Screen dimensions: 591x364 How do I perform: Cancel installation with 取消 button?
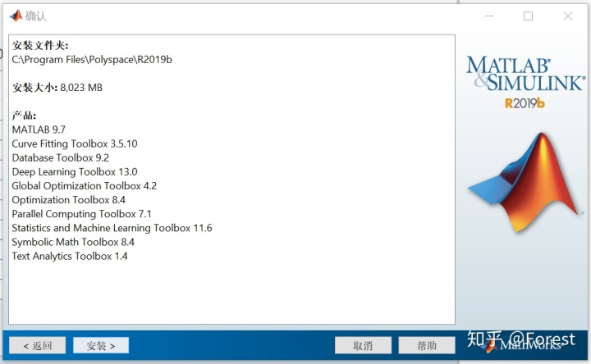363,346
